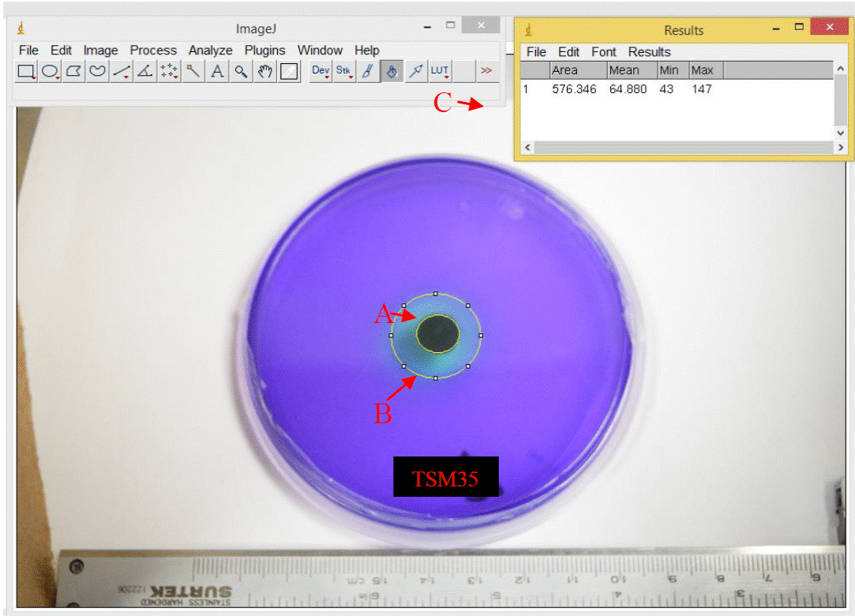This screenshot has width=855, height=616.
Task: Select the Rectangle selection tool
Action: click(x=26, y=71)
